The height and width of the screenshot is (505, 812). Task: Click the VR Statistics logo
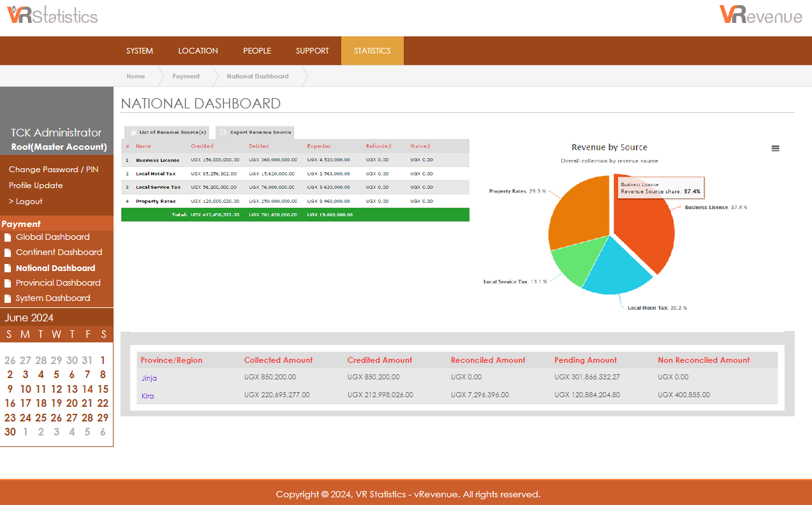click(x=52, y=15)
